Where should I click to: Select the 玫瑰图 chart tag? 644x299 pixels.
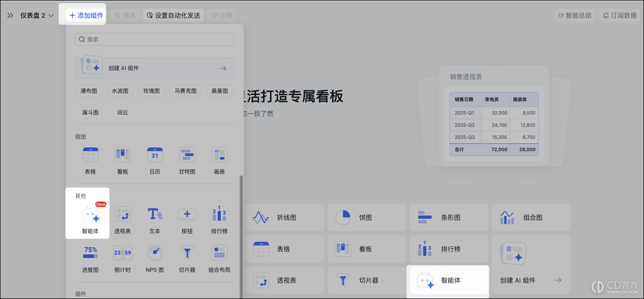151,91
